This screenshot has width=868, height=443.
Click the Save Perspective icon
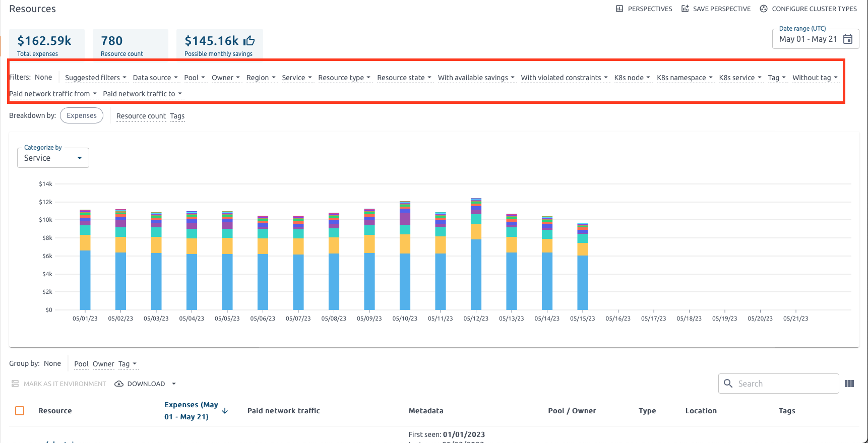pyautogui.click(x=685, y=9)
